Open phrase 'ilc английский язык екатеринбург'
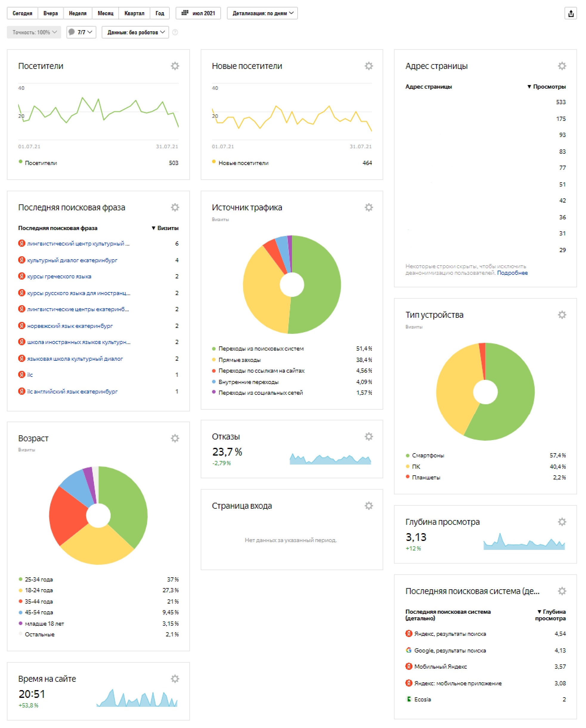Screen dimensions: 586x728 72,392
